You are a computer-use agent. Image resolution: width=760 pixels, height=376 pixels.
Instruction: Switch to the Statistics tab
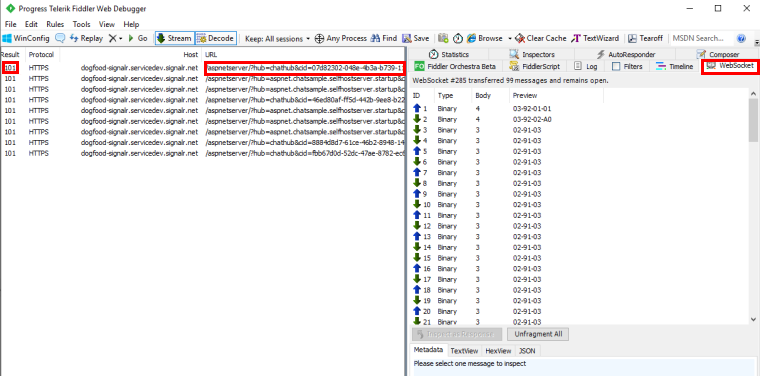coord(449,54)
